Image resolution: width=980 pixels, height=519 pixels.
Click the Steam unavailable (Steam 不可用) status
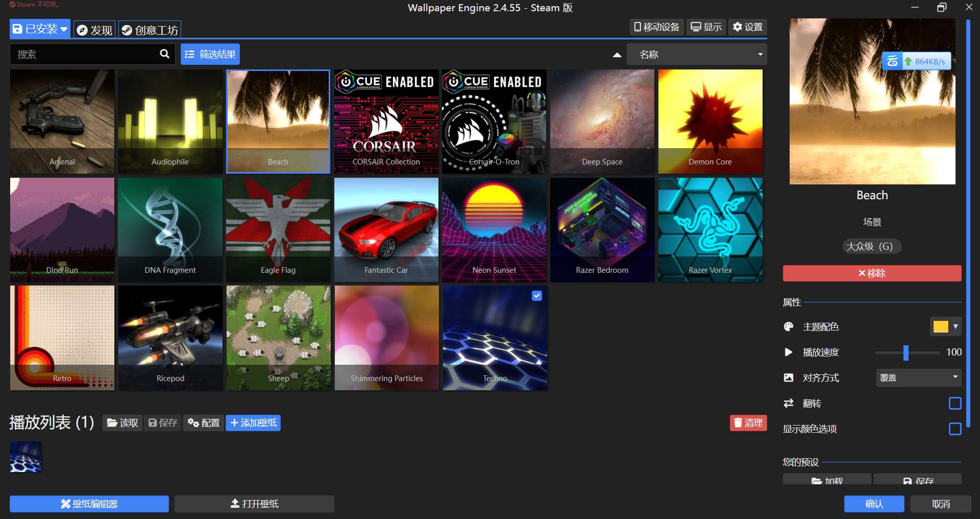(34, 4)
